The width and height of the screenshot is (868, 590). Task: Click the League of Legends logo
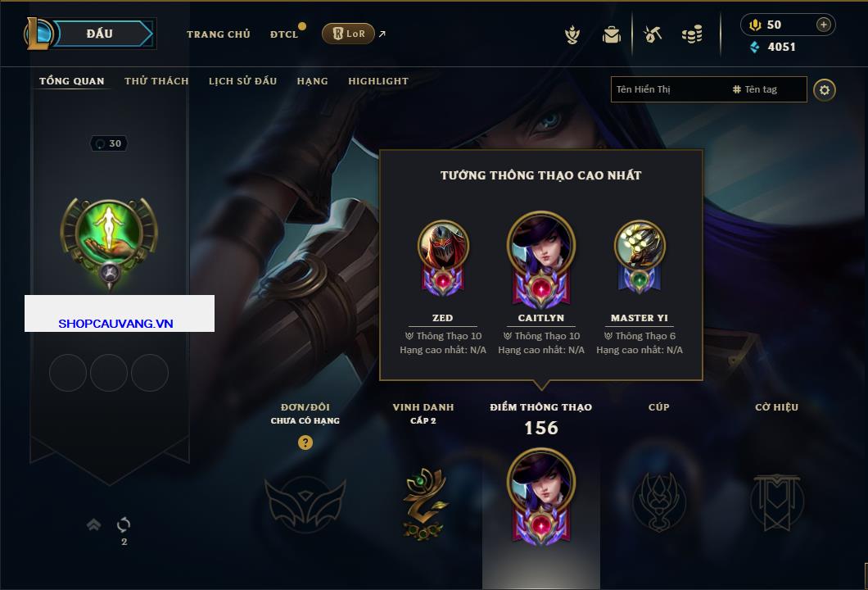click(38, 34)
